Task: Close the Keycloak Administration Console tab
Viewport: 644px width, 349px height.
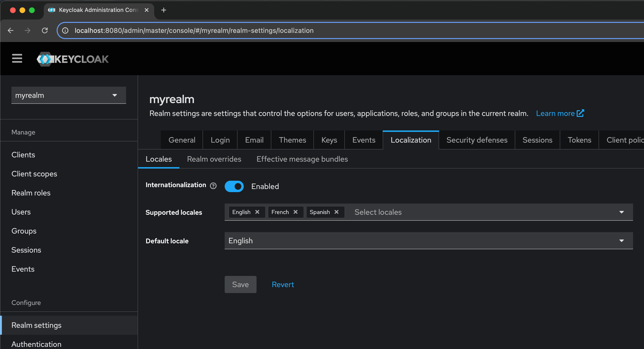Action: pos(146,10)
